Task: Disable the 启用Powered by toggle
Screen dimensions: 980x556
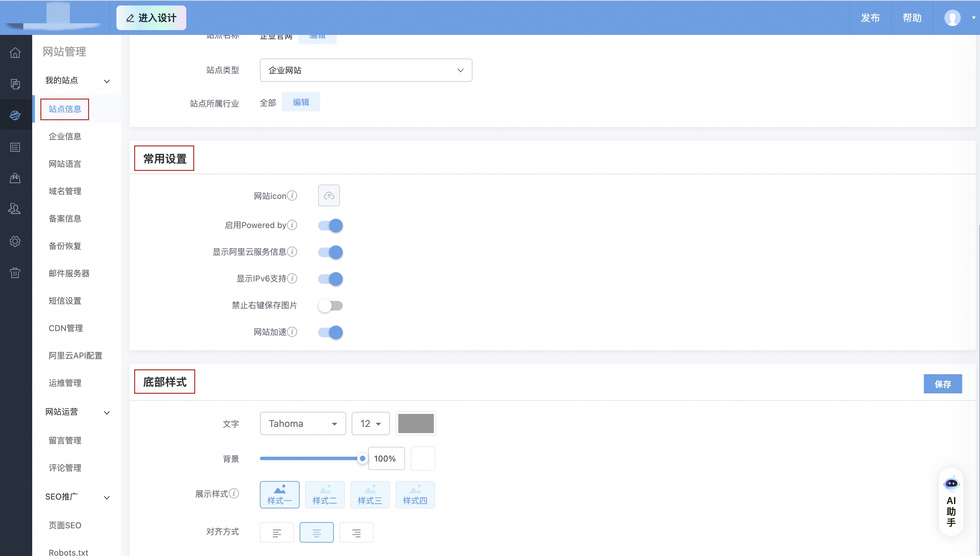Action: (x=330, y=225)
